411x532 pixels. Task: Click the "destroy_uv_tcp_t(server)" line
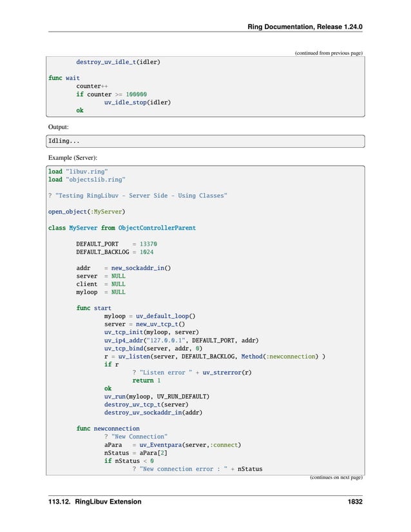click(146, 404)
